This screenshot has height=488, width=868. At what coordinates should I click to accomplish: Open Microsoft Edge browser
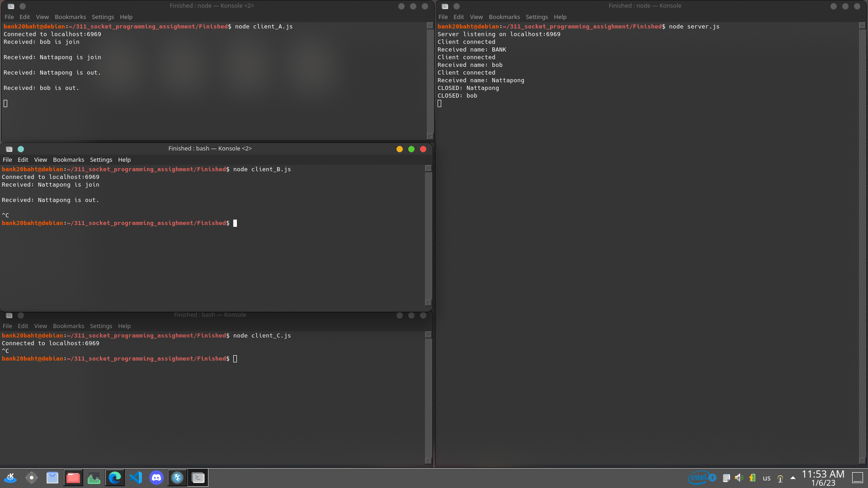coord(115,478)
